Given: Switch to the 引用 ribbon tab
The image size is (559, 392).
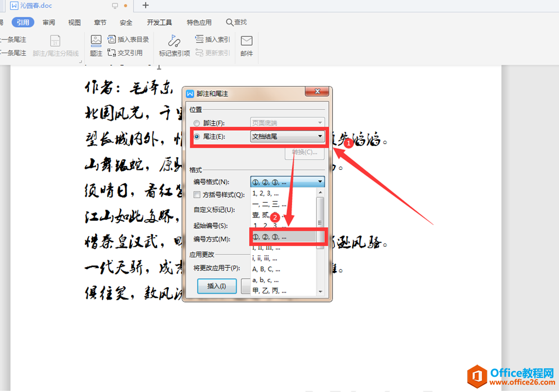Looking at the screenshot, I should pyautogui.click(x=23, y=22).
